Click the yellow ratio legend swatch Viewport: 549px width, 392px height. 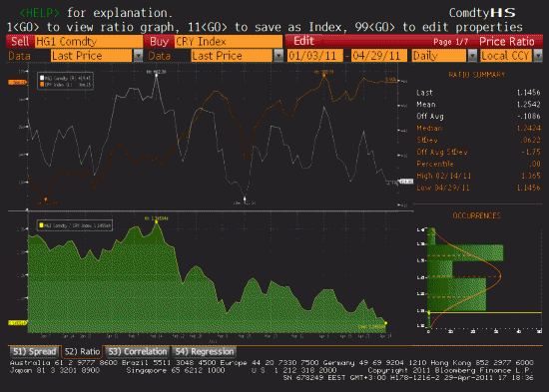(x=41, y=225)
